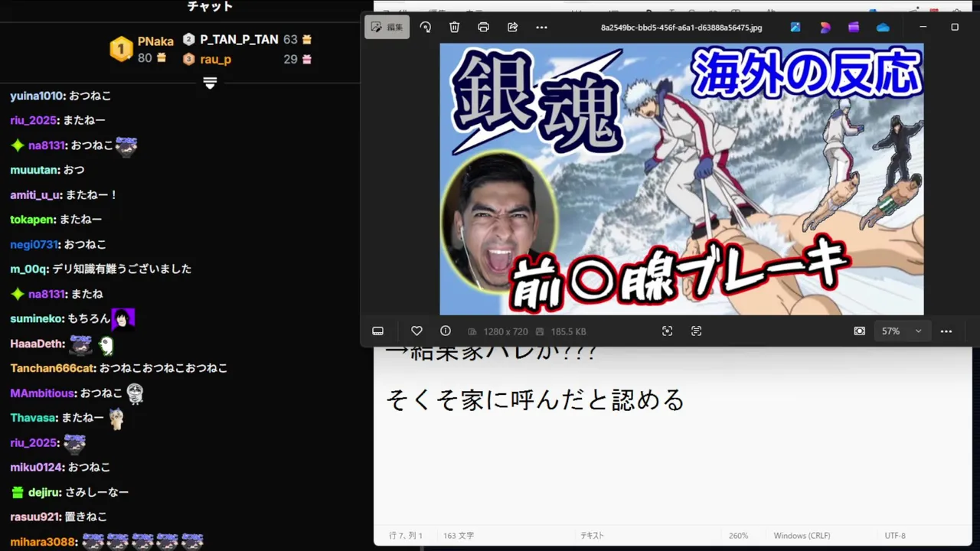Image resolution: width=980 pixels, height=551 pixels.
Task: Click the text recognition scan icon
Action: tap(696, 331)
